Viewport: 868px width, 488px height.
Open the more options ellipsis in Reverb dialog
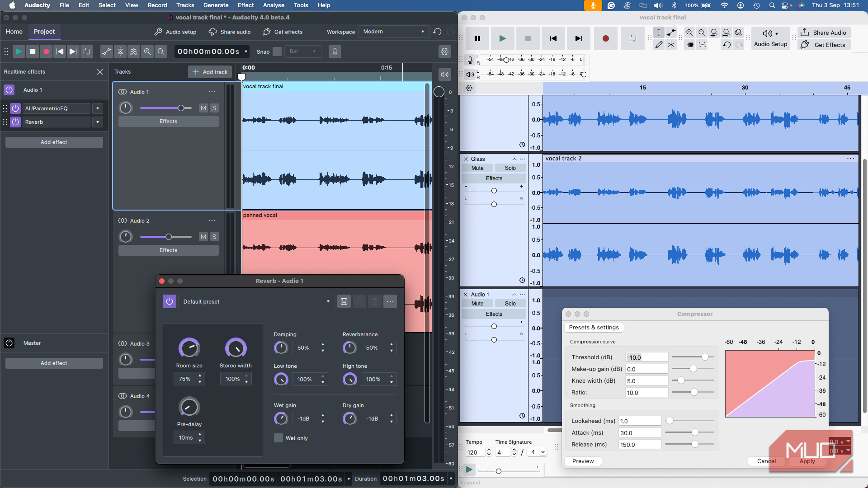[x=390, y=301]
